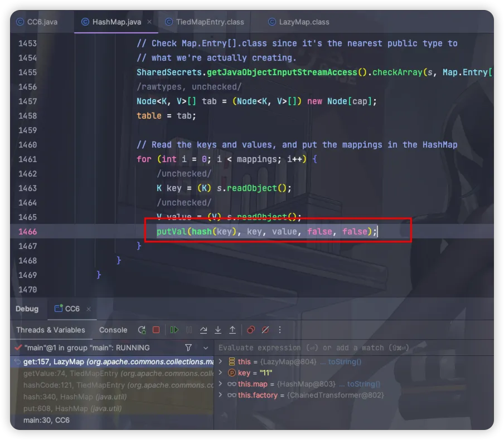Expand the 'this' LazyMap variable node

point(220,362)
